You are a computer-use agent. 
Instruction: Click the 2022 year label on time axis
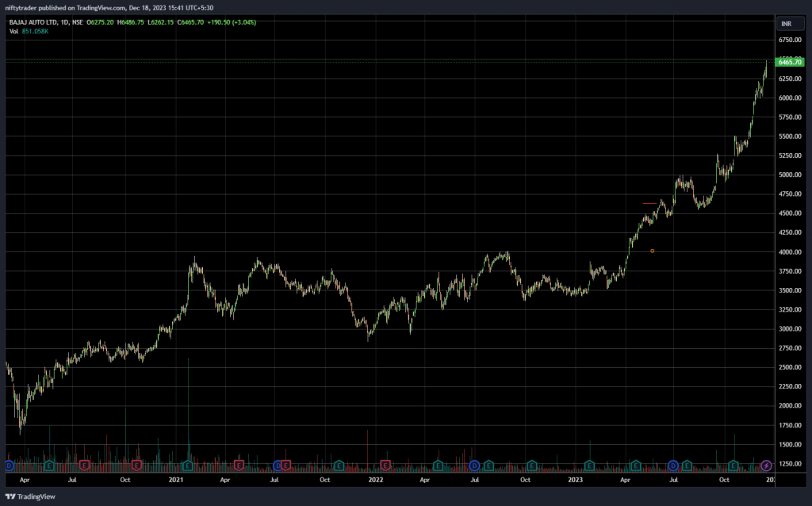coord(375,480)
